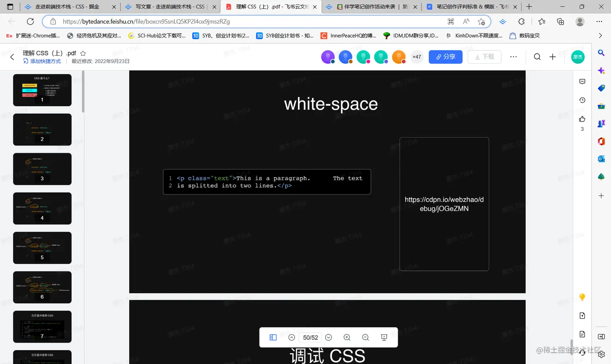Like the document with thumbs-up
The height and width of the screenshot is (364, 611).
pyautogui.click(x=582, y=119)
